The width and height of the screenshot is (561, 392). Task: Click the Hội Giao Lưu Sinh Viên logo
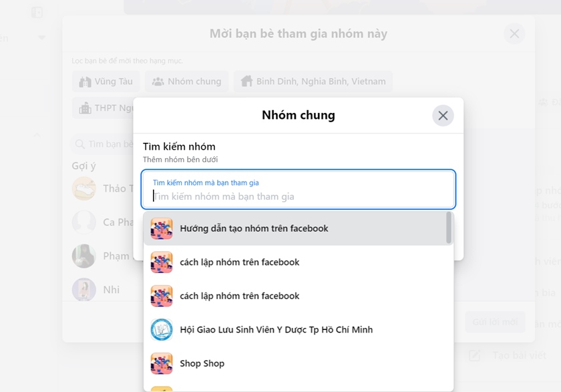[x=162, y=330]
